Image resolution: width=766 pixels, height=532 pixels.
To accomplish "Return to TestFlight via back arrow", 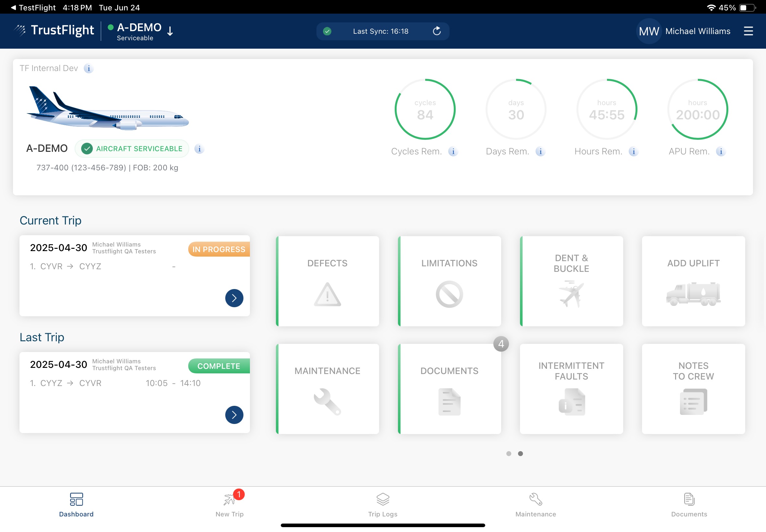I will (x=33, y=7).
